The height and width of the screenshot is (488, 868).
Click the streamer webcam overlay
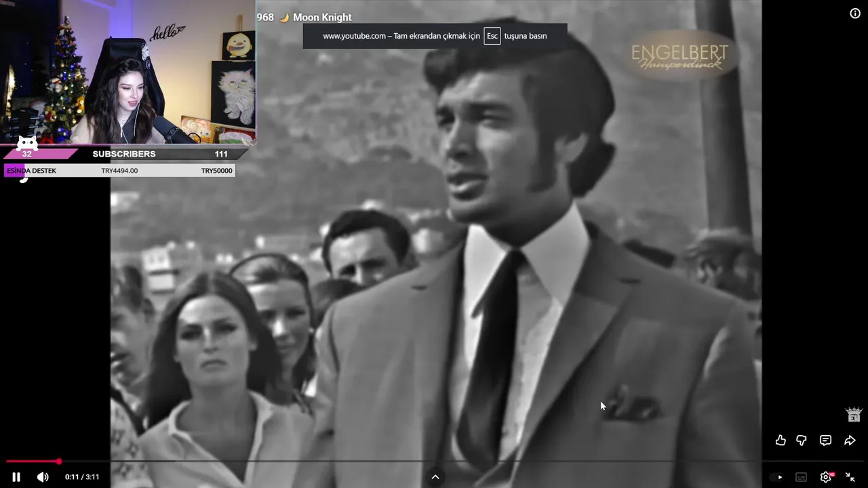pos(128,72)
